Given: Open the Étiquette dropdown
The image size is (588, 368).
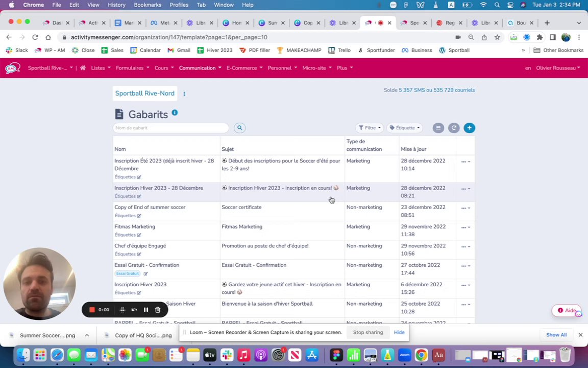Looking at the screenshot, I should coord(405,128).
